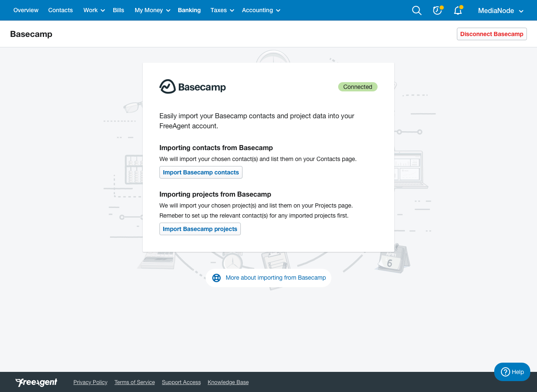Expand the Work dropdown menu

point(93,10)
